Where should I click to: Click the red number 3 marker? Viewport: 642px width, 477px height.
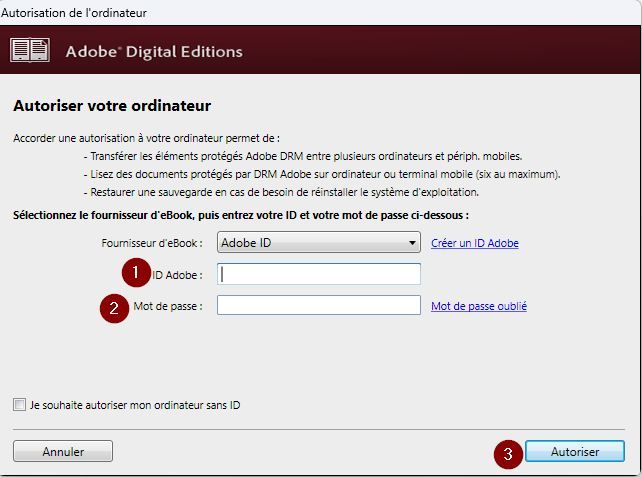tap(508, 453)
